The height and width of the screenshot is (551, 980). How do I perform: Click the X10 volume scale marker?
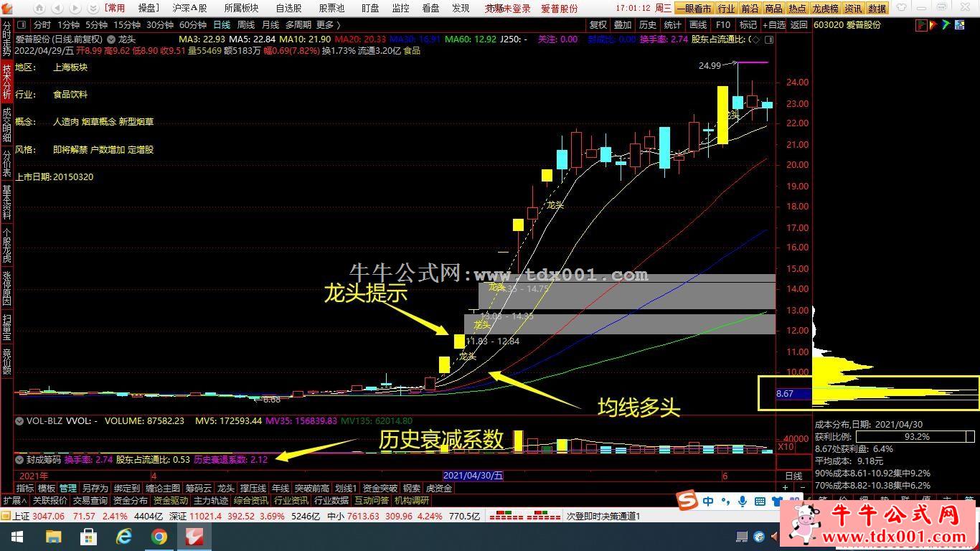[x=786, y=446]
